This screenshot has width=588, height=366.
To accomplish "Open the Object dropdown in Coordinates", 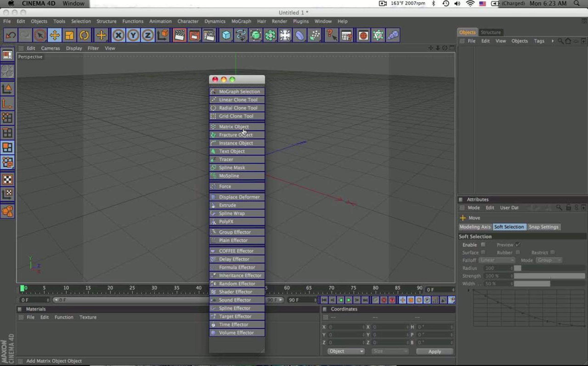I will 346,351.
